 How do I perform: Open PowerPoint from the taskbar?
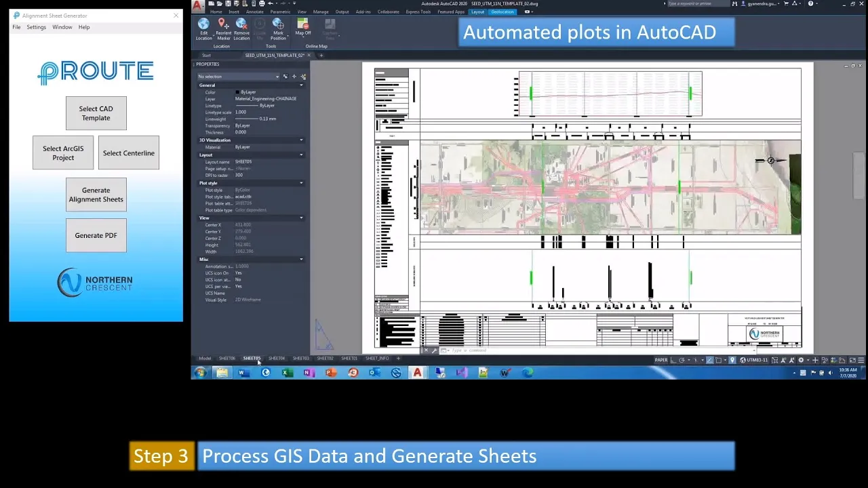(330, 372)
